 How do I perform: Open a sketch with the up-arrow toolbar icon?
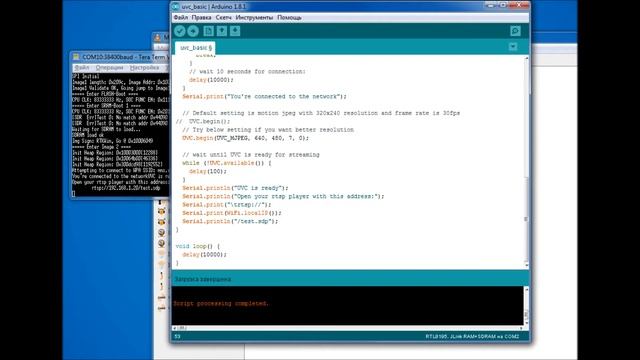[222, 31]
